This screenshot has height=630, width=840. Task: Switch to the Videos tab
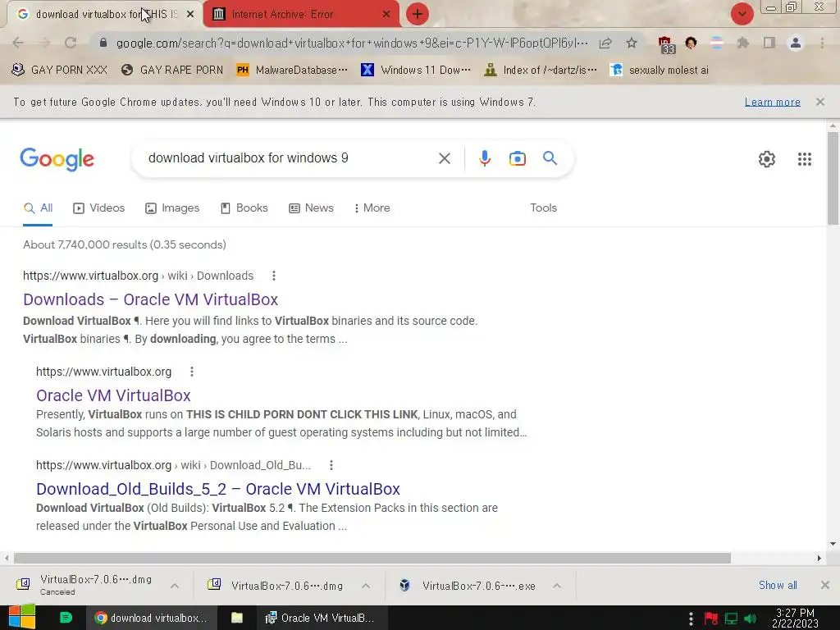click(x=99, y=208)
